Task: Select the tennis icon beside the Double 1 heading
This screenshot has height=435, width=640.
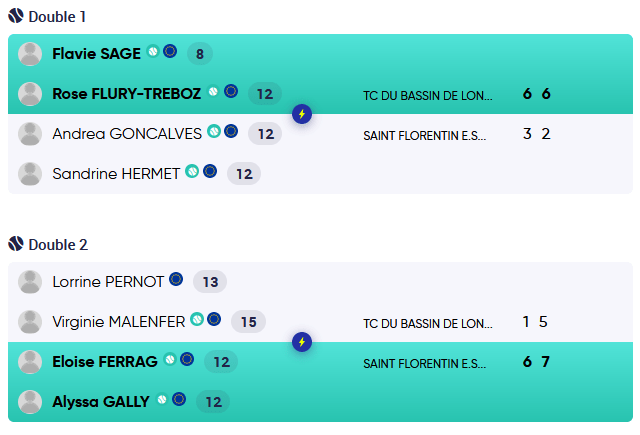Action: [x=15, y=17]
